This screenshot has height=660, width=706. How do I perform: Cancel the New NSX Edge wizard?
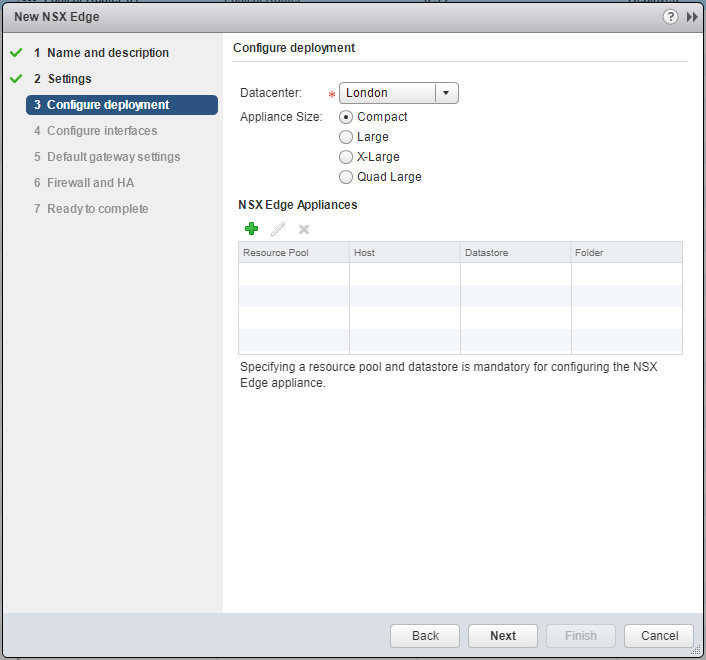(x=659, y=636)
